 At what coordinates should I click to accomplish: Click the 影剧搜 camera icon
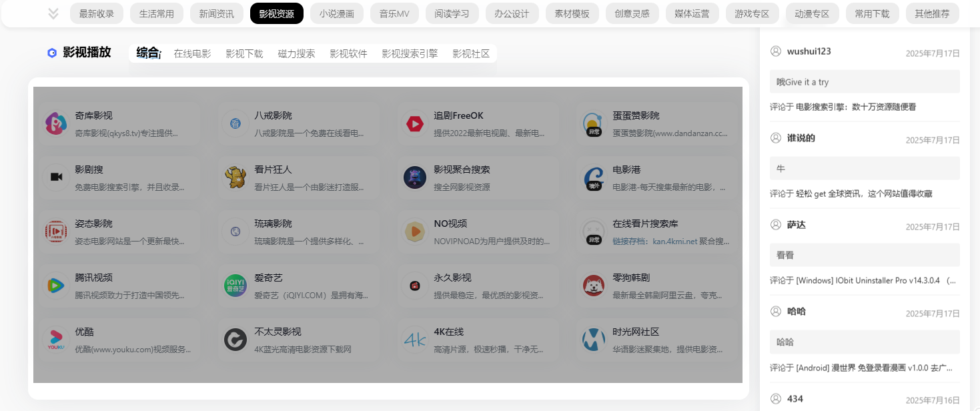pyautogui.click(x=56, y=177)
